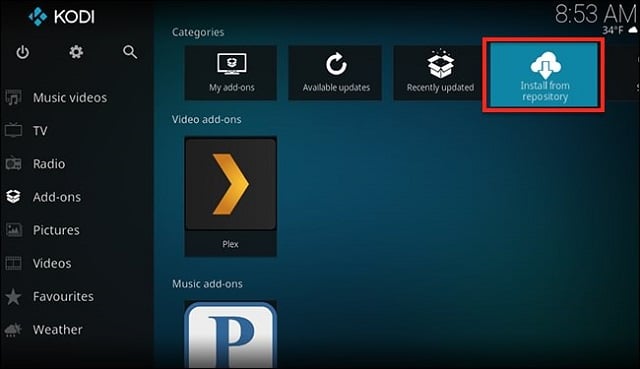Click the search magnifier icon
The width and height of the screenshot is (640, 369).
(x=130, y=52)
